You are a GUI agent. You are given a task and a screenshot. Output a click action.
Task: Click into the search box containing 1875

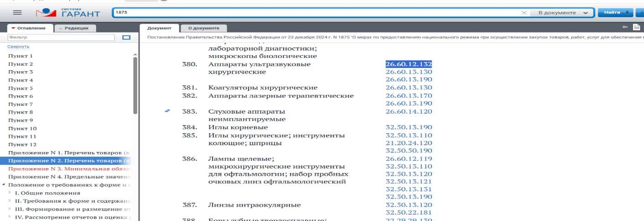315,13
